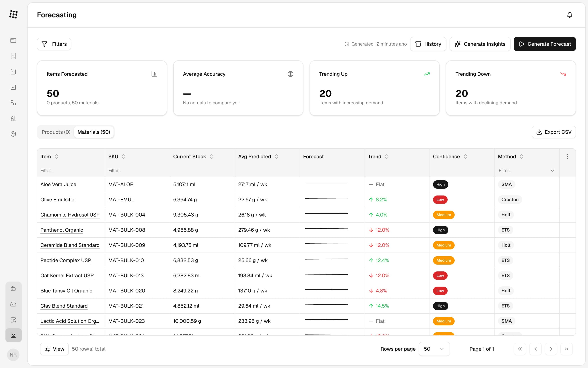The image size is (588, 368).
Task: Click the trending up arrow icon
Action: [427, 74]
